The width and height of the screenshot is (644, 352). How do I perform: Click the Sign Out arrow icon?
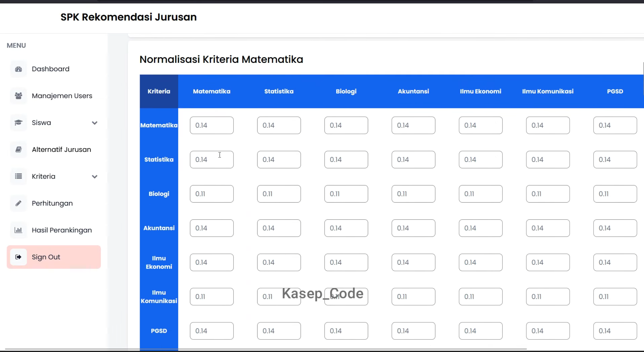pyautogui.click(x=18, y=257)
